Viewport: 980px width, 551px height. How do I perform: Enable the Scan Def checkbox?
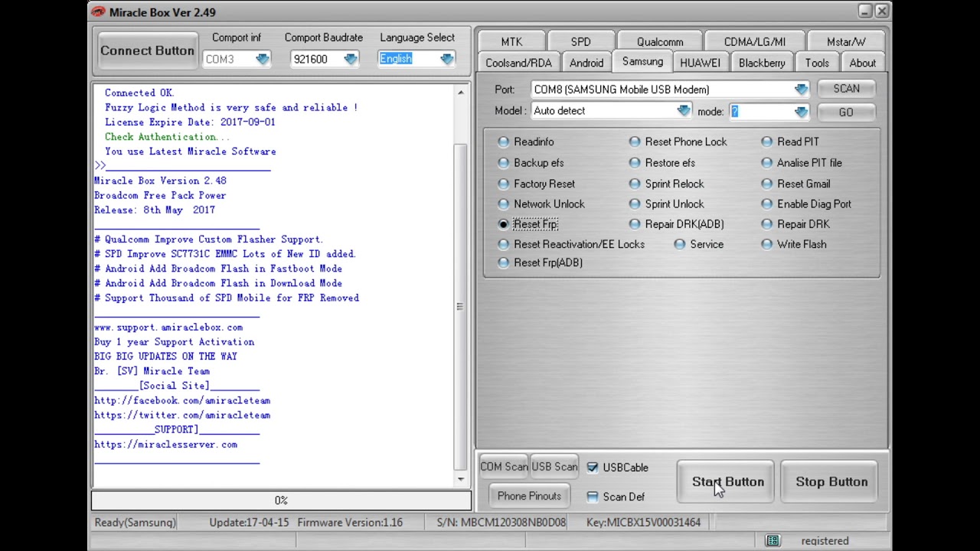click(593, 497)
